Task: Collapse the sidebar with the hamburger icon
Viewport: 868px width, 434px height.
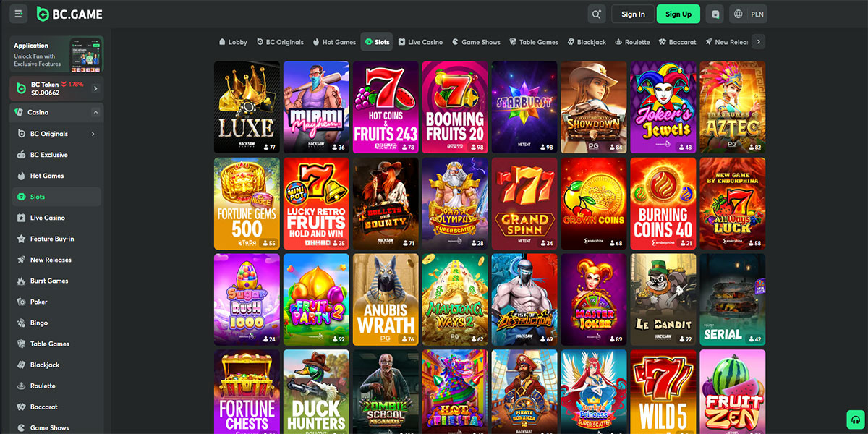Action: (19, 14)
